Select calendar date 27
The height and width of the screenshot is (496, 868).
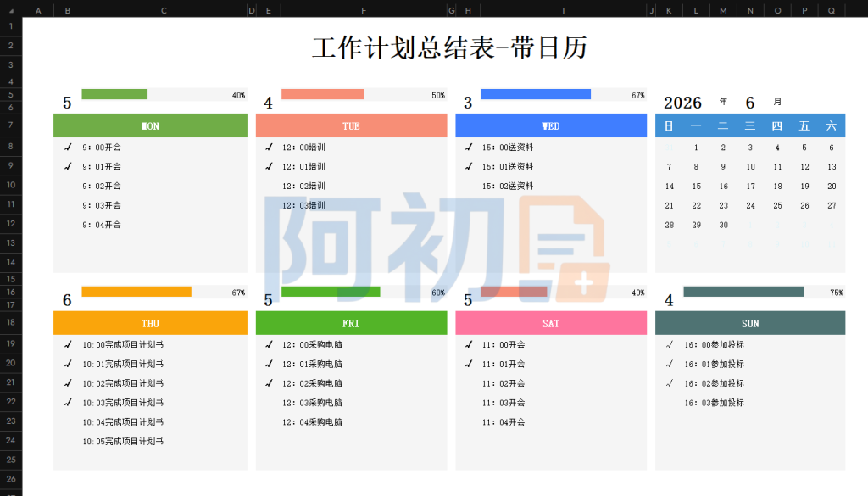832,206
